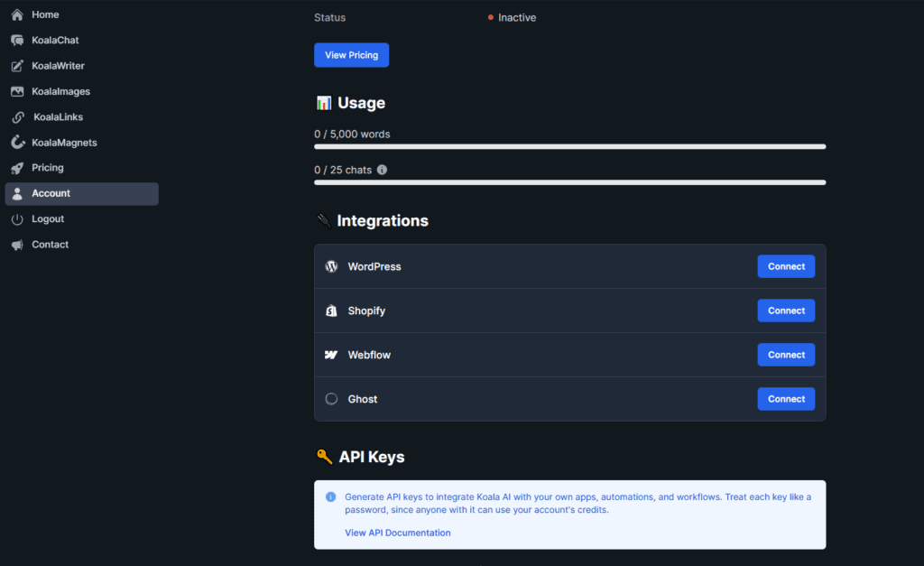Viewport: 924px width, 566px height.
Task: Click the Contact megaphone icon
Action: coord(17,245)
